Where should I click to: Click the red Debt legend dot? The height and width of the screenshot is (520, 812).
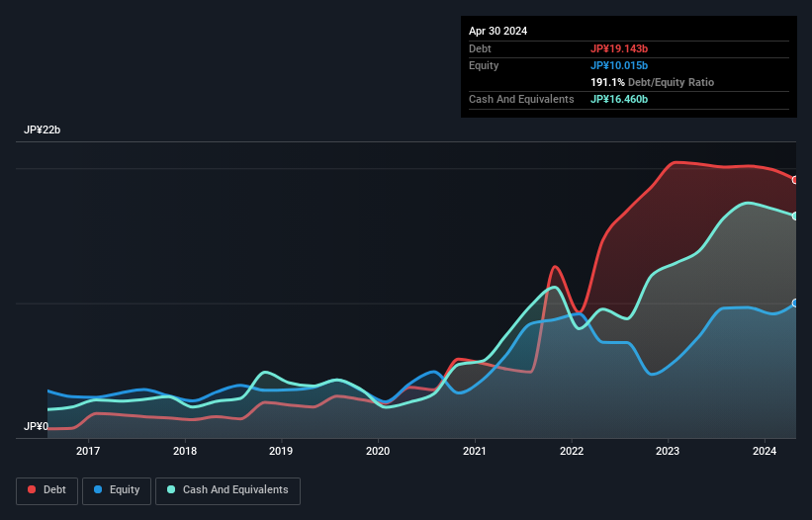(x=32, y=489)
